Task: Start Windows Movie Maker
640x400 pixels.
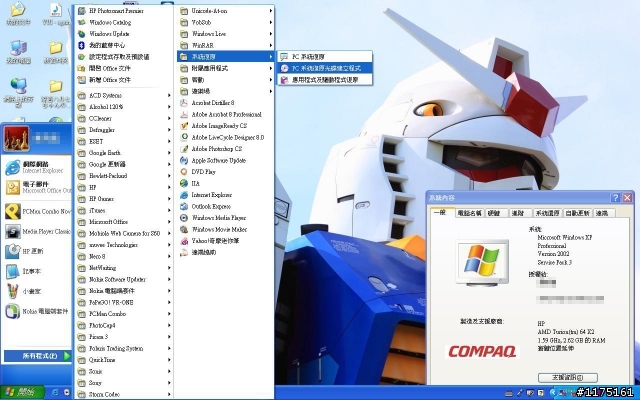Action: tap(226, 229)
